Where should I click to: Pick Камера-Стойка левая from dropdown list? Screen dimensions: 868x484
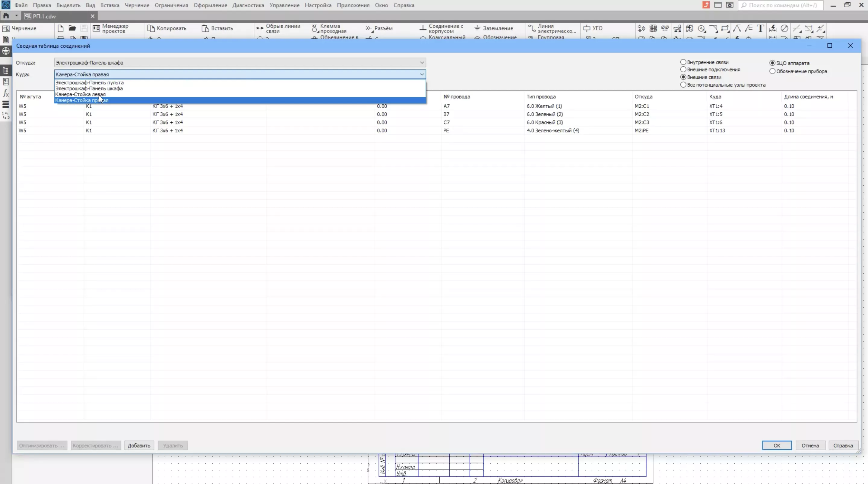(x=80, y=95)
